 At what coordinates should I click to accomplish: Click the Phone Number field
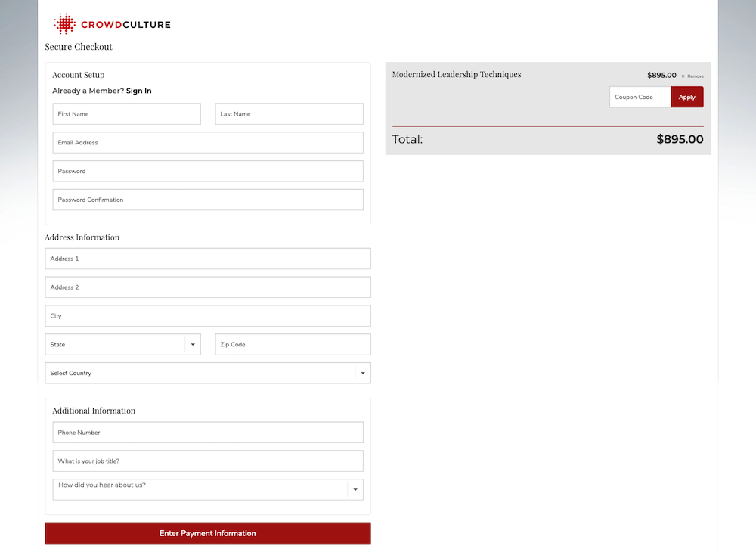pyautogui.click(x=208, y=433)
